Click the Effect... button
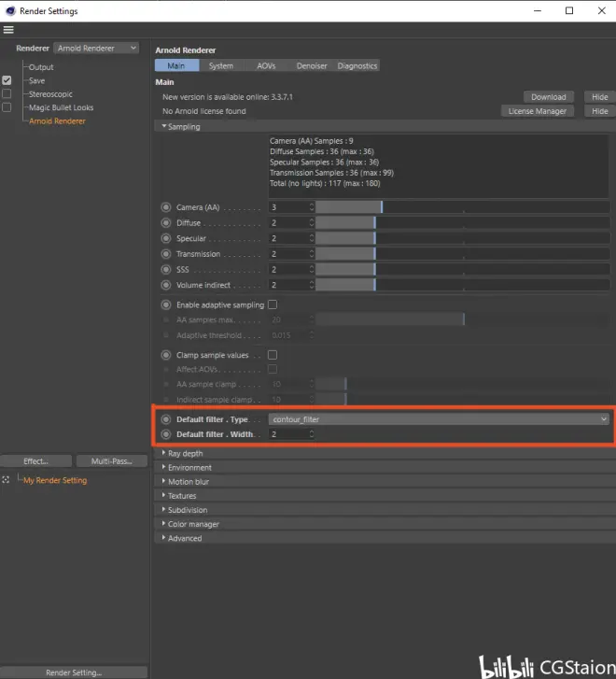This screenshot has height=679, width=616. (35, 461)
